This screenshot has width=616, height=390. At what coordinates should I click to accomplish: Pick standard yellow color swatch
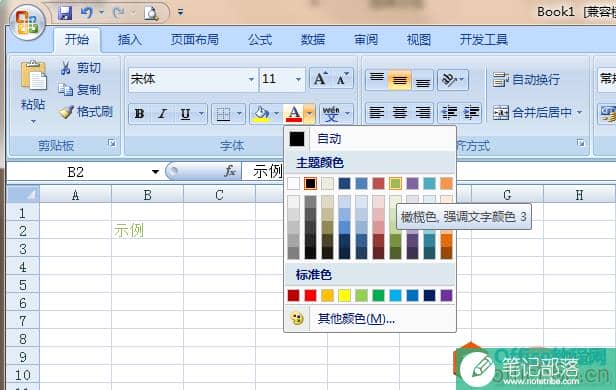[x=345, y=295]
